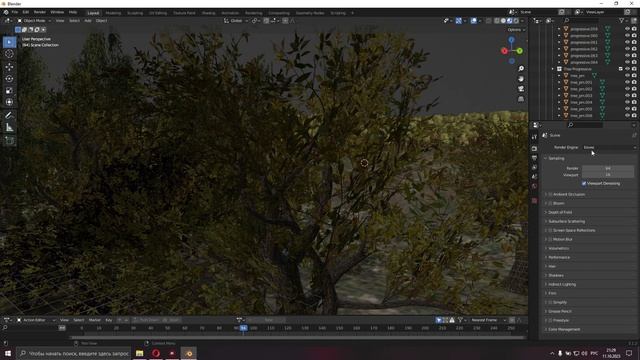Open the Window menu
This screenshot has width=640, height=360.
click(57, 12)
